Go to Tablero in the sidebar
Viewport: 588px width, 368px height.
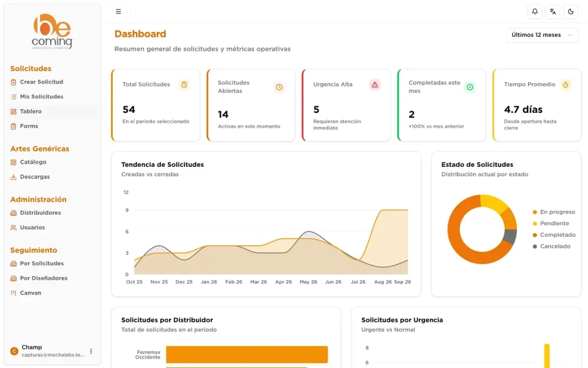[x=53, y=111]
